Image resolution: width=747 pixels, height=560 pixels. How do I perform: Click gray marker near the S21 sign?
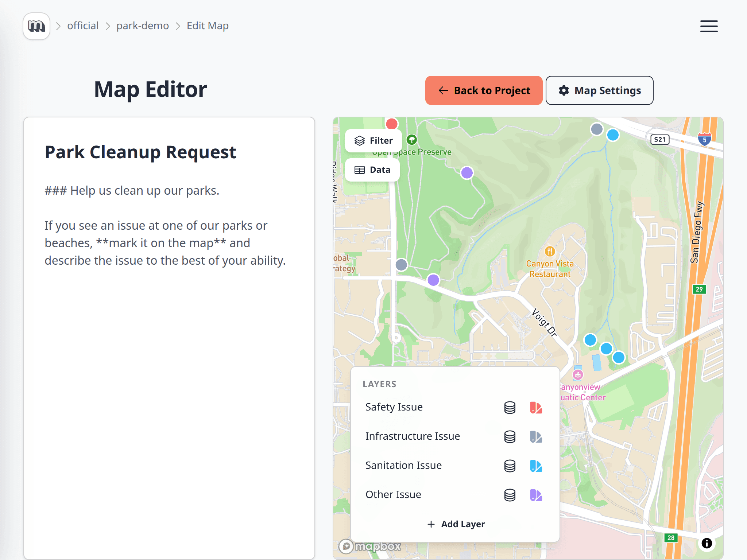pyautogui.click(x=597, y=129)
